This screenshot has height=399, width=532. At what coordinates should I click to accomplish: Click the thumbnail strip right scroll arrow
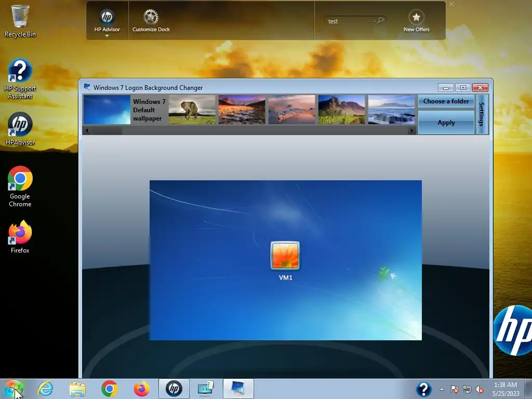[x=412, y=130]
